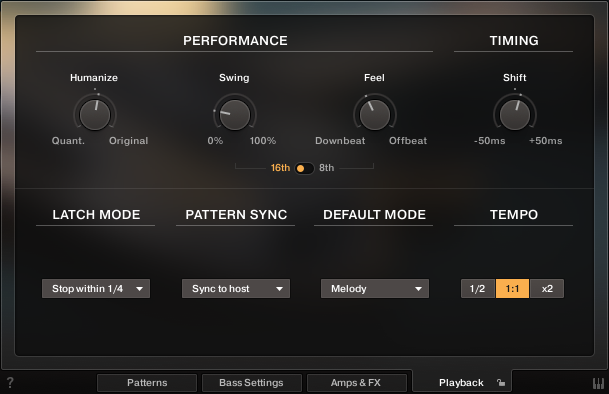Click the Quant. label under Humanize

[x=68, y=141]
